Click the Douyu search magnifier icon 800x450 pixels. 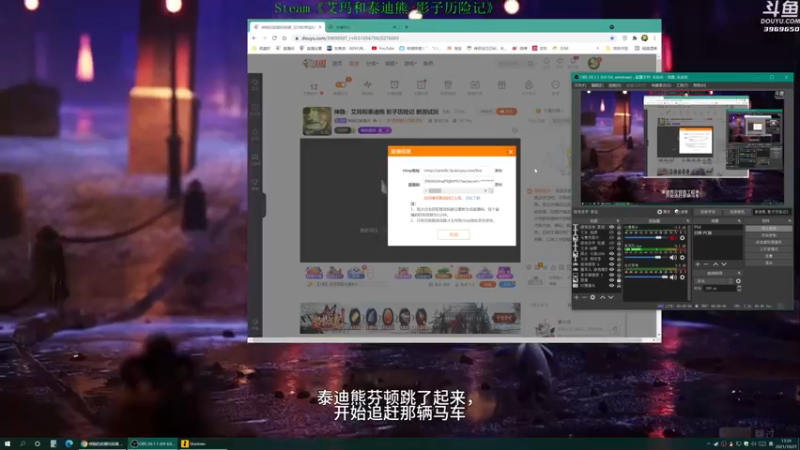tap(531, 63)
